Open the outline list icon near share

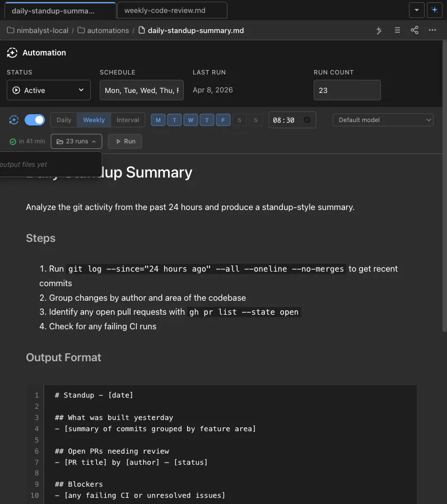397,30
